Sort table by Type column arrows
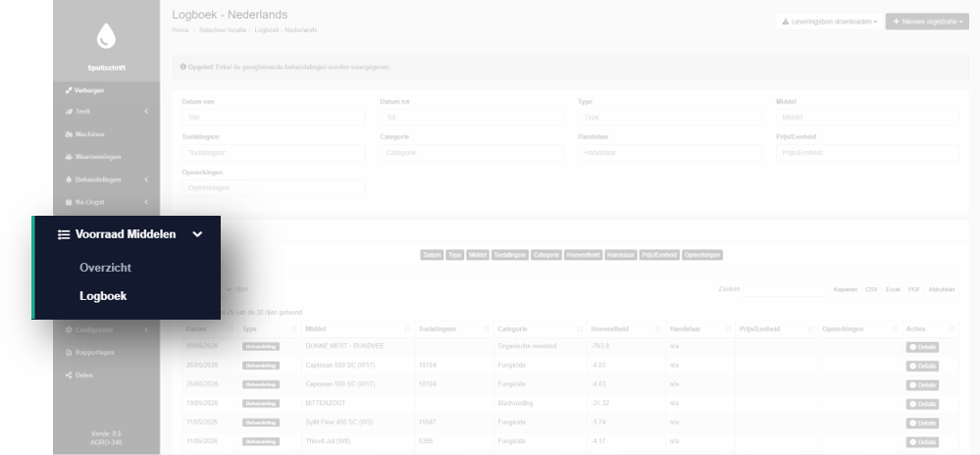This screenshot has width=980, height=455. (x=293, y=329)
